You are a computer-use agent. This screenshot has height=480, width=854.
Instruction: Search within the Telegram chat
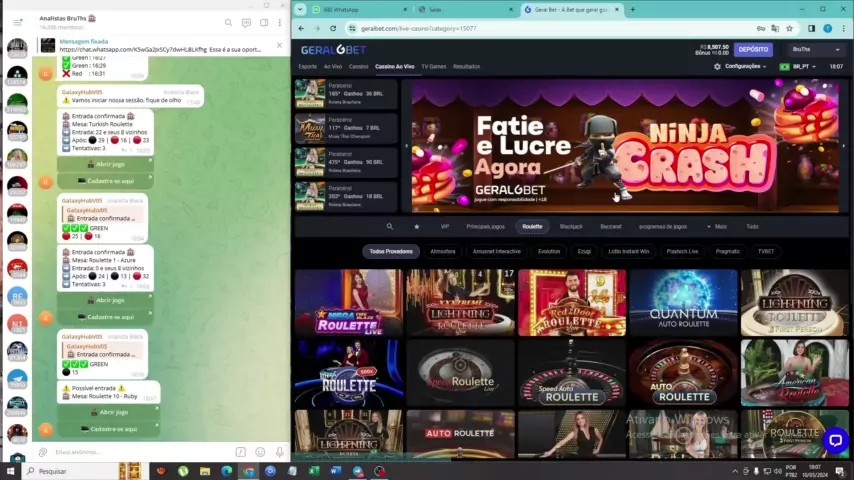[228, 22]
